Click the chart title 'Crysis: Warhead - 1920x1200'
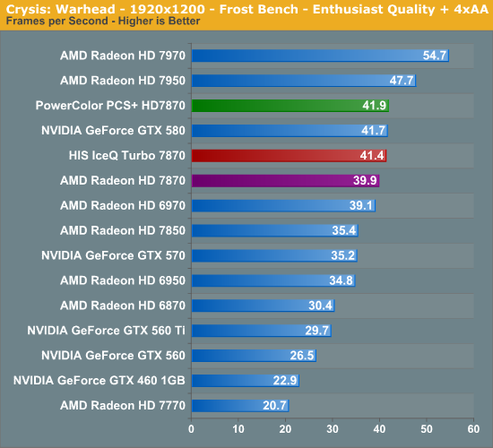The height and width of the screenshot is (448, 493). point(106,10)
